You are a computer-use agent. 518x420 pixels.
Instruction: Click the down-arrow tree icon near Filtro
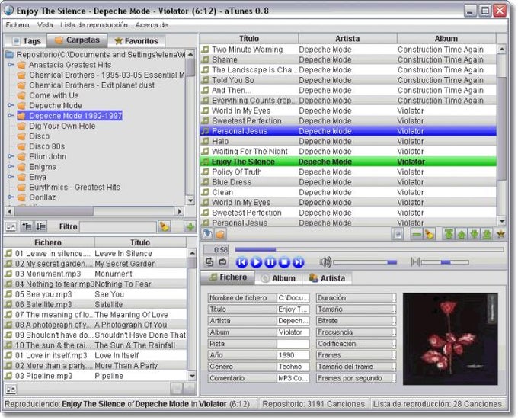41,226
